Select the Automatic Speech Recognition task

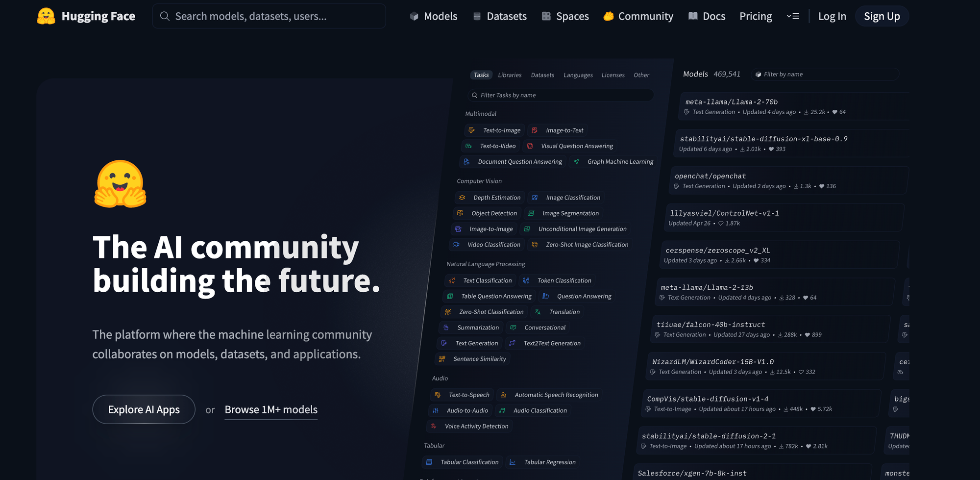point(550,395)
